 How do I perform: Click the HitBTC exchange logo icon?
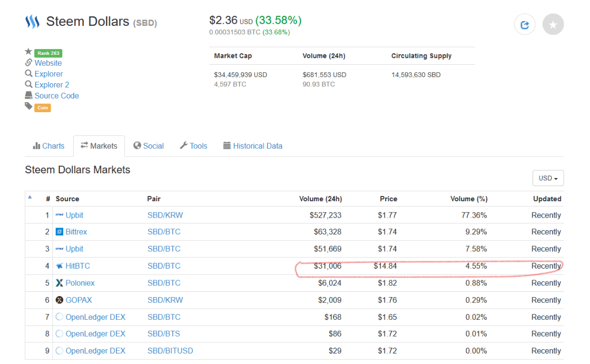click(60, 265)
